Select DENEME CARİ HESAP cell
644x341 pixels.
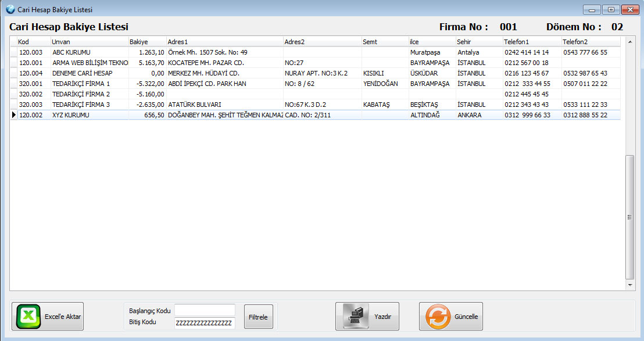click(90, 73)
